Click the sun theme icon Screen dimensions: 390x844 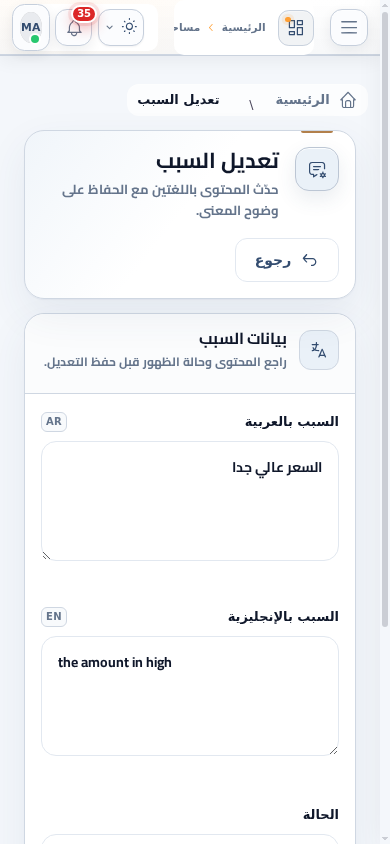(x=130, y=26)
